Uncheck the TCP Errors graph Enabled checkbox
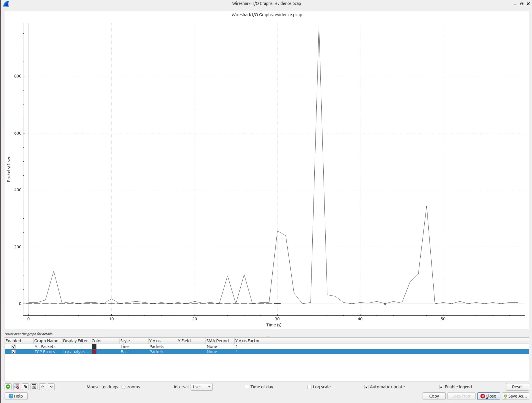This screenshot has height=403, width=532. [14, 352]
